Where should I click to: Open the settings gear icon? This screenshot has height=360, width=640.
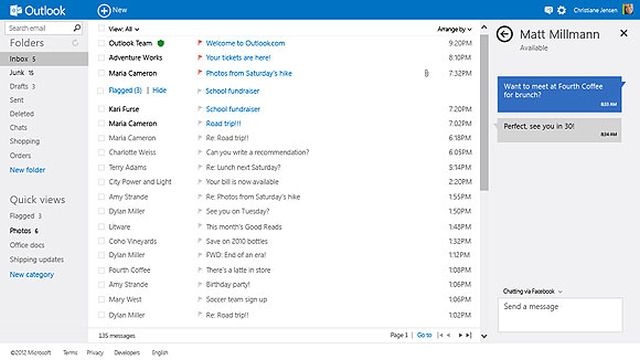tap(562, 10)
